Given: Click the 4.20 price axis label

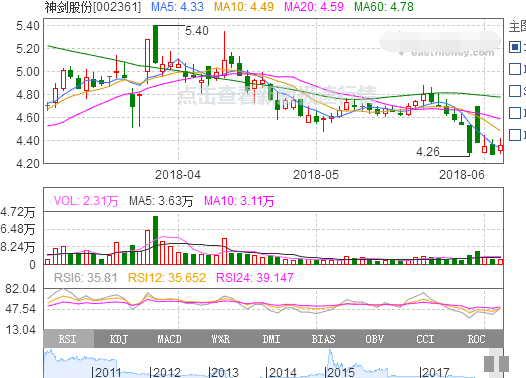Looking at the screenshot, I should coord(28,164).
